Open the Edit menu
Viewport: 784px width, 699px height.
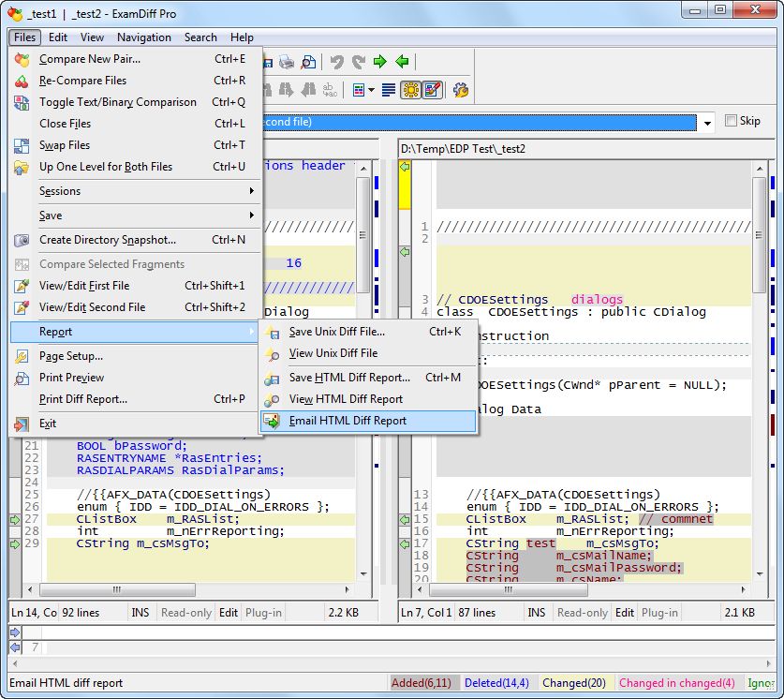(x=57, y=37)
